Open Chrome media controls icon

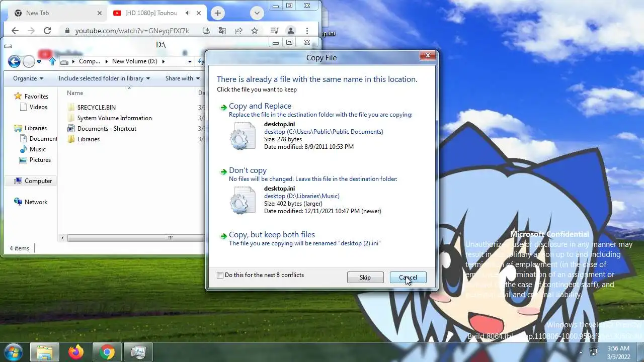(x=274, y=31)
